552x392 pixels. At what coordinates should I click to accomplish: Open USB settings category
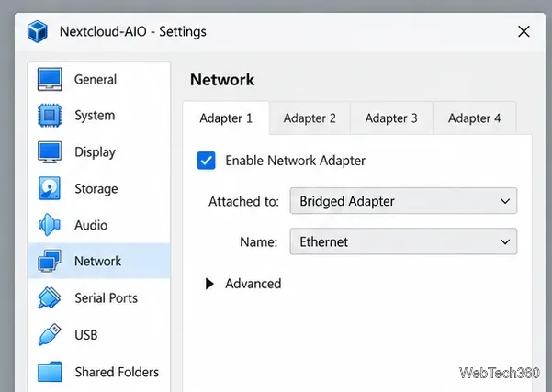pyautogui.click(x=99, y=334)
